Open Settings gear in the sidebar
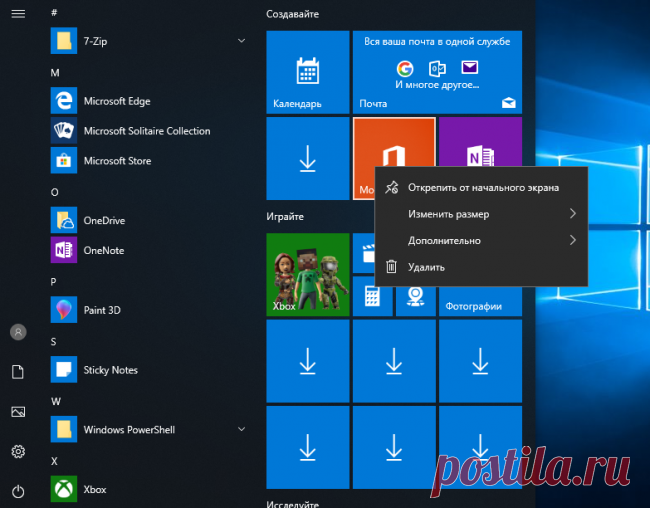650x508 pixels. (18, 451)
